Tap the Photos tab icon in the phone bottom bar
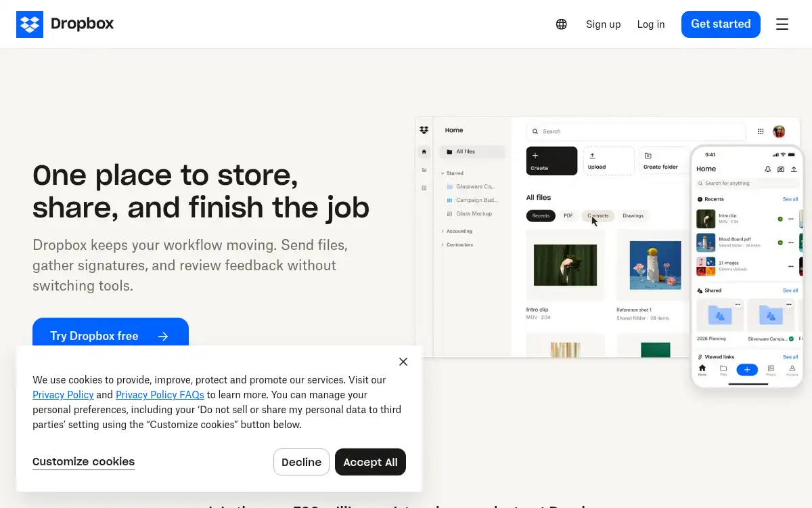The image size is (812, 508). [x=771, y=370]
